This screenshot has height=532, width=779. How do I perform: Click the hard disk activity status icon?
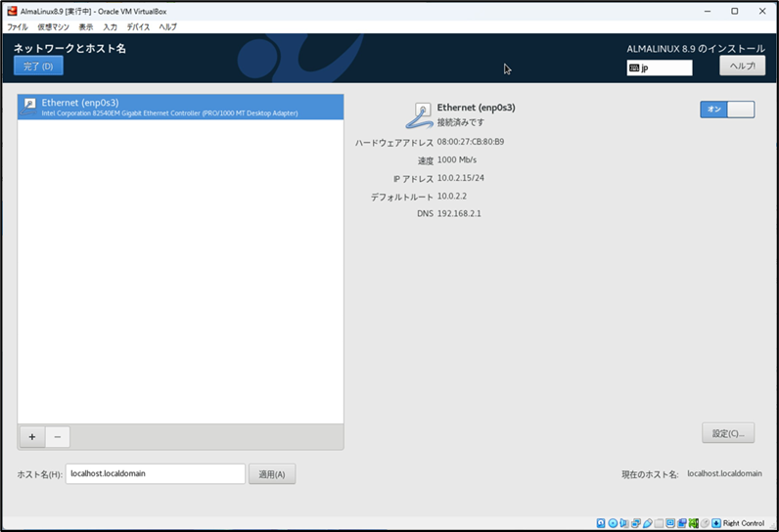click(x=601, y=523)
